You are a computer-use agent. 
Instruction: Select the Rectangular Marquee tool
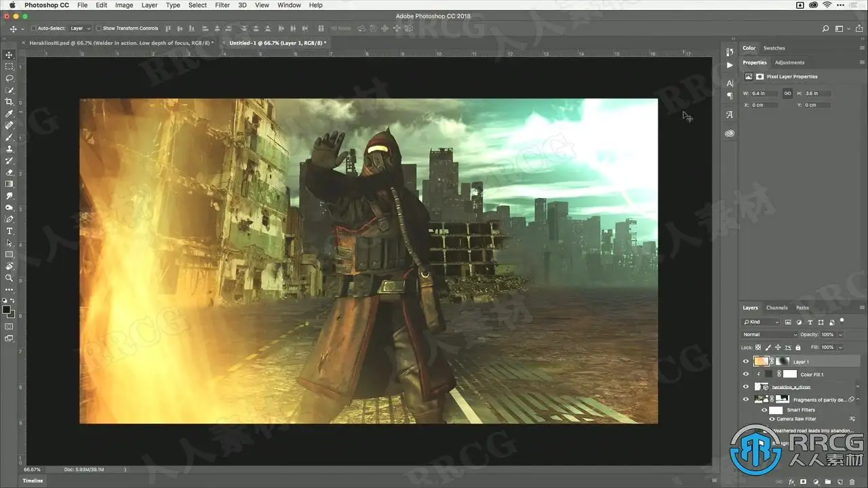coord(9,66)
